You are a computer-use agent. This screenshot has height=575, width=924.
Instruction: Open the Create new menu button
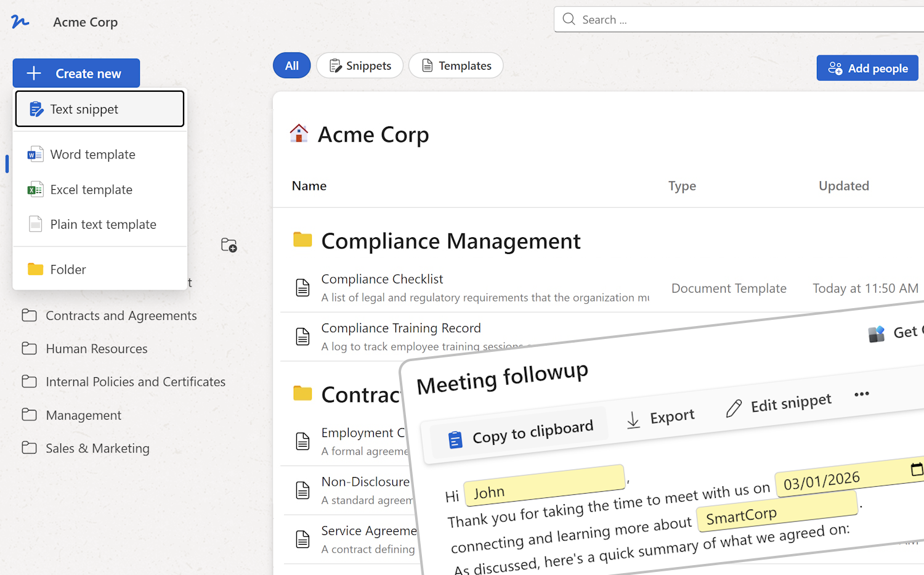pos(76,73)
